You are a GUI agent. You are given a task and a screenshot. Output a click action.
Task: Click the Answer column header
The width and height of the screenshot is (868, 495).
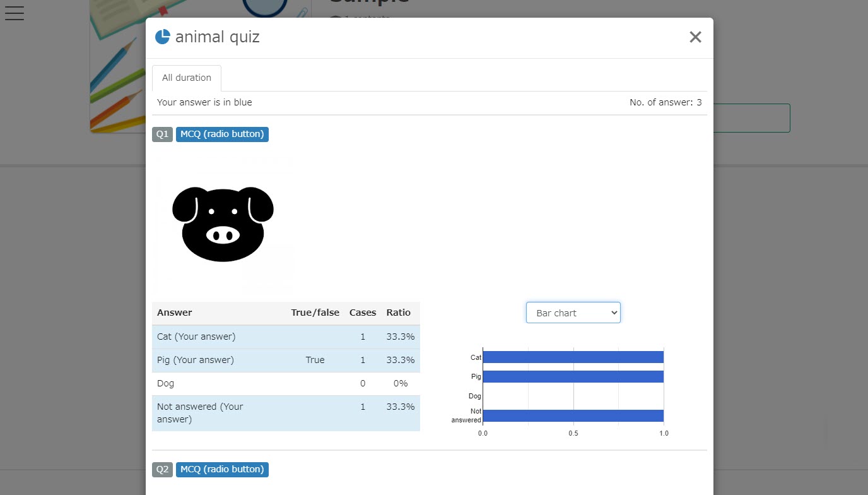(175, 313)
